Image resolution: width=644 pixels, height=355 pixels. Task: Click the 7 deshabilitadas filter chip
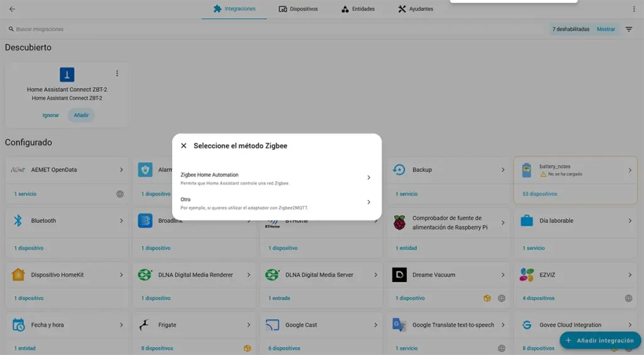click(571, 29)
